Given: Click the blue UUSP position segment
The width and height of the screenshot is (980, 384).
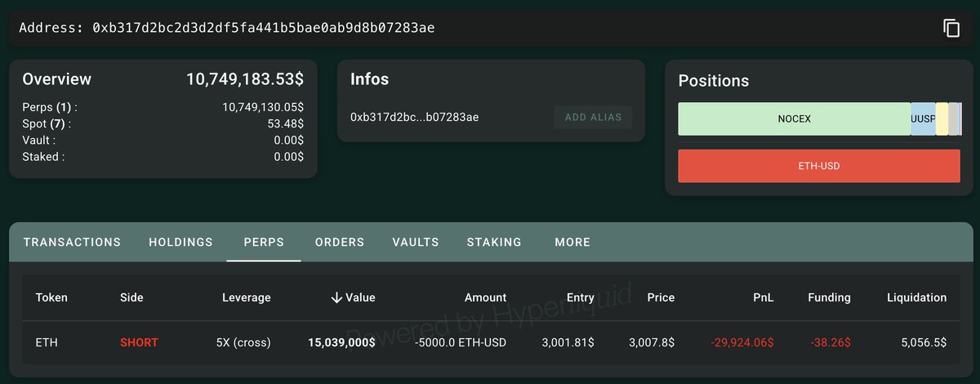Looking at the screenshot, I should tap(923, 118).
